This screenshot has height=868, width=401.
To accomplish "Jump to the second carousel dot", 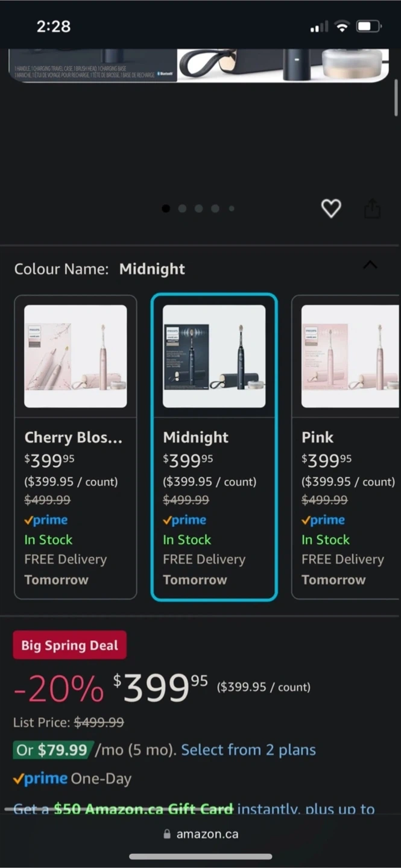I will [x=182, y=209].
